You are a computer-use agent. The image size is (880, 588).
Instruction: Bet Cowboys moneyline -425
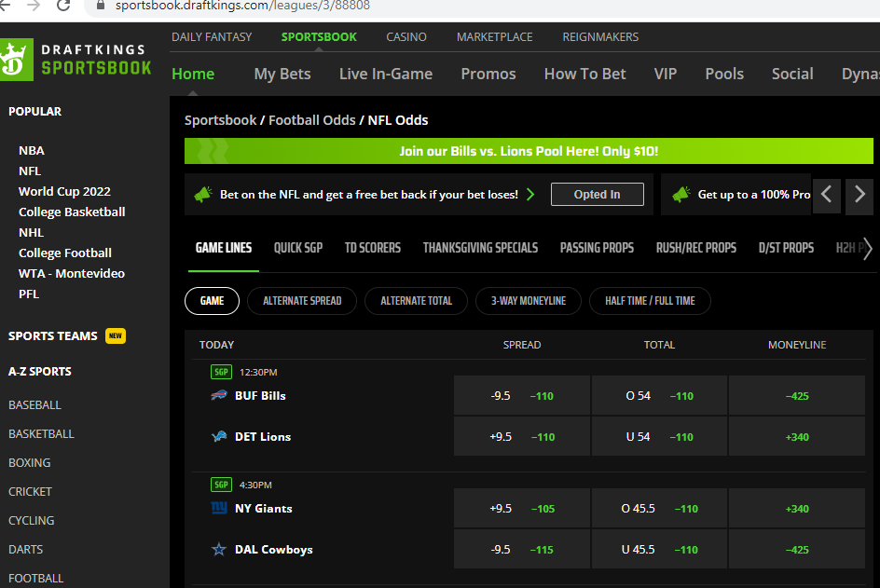pos(797,549)
